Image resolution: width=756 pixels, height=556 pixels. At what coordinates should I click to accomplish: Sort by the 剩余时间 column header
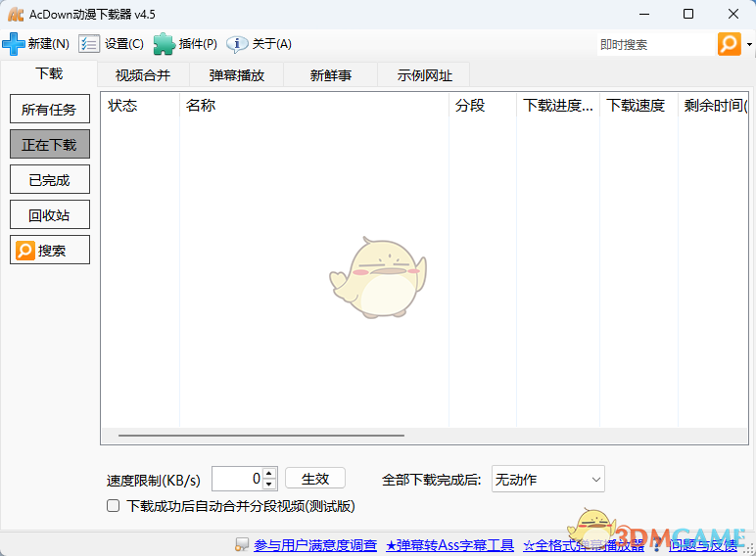[713, 105]
